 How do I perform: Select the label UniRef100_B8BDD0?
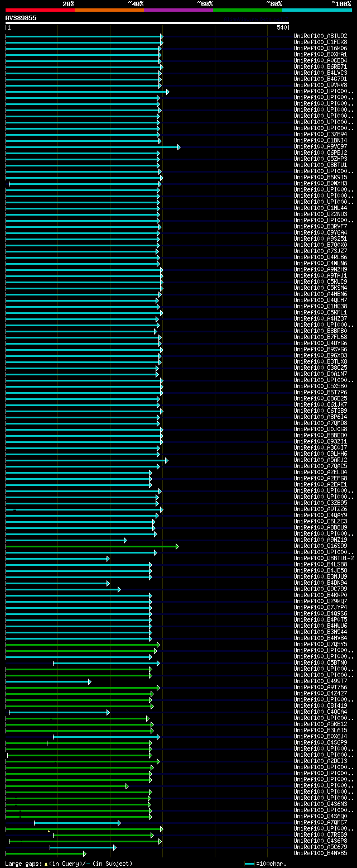[x=320, y=435]
